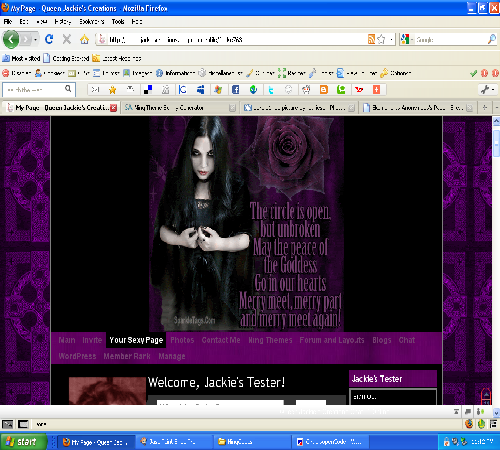Screen dimensions: 500x450
Task: Click the Main navigation link
Action: point(67,340)
